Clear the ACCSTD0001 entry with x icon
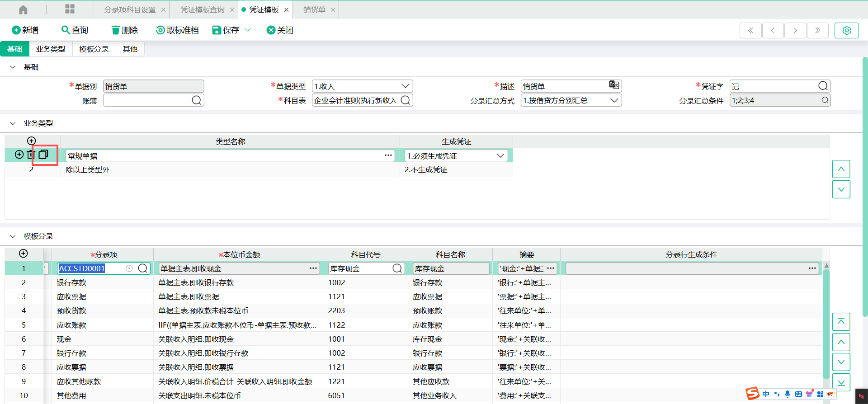This screenshot has height=404, width=868. coord(129,268)
